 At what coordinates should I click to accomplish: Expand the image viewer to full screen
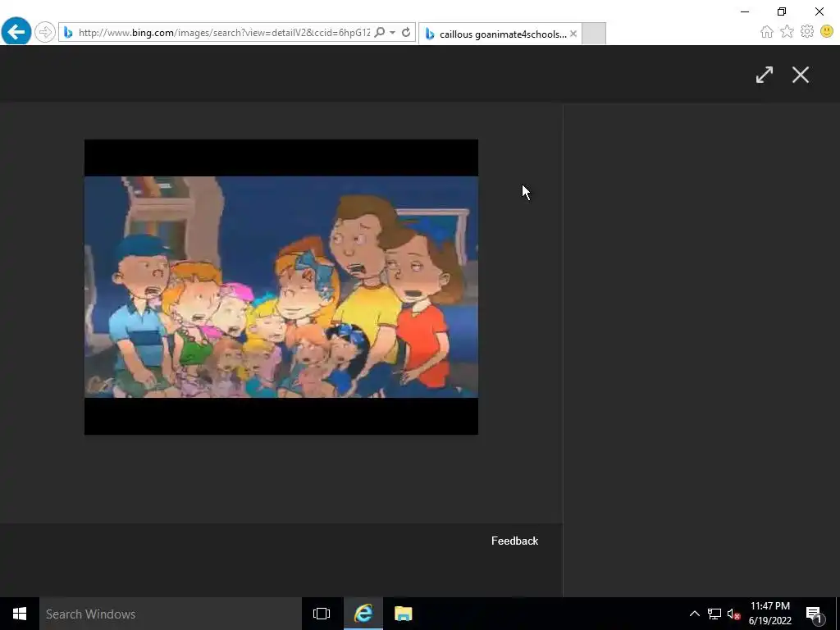[765, 75]
